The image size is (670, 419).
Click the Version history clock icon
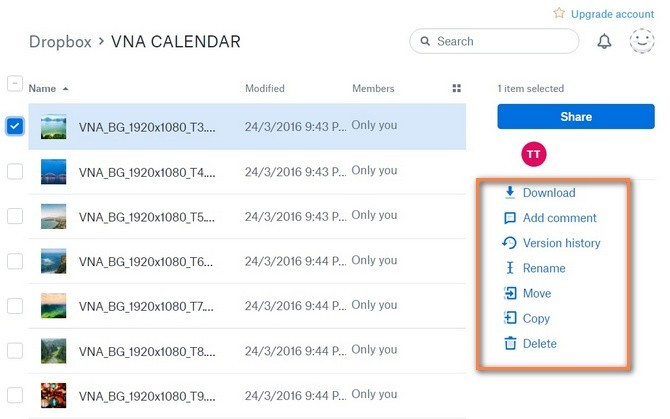pos(510,243)
